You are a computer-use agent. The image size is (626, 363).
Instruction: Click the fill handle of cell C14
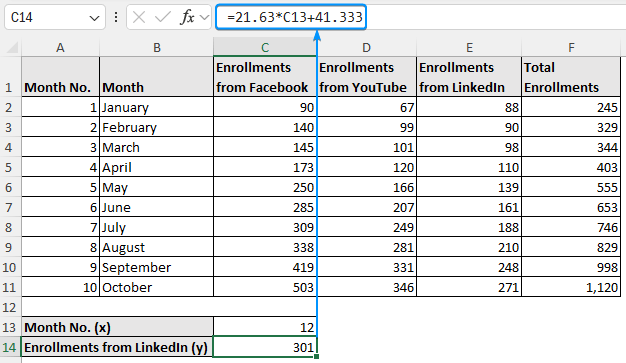coord(317,356)
